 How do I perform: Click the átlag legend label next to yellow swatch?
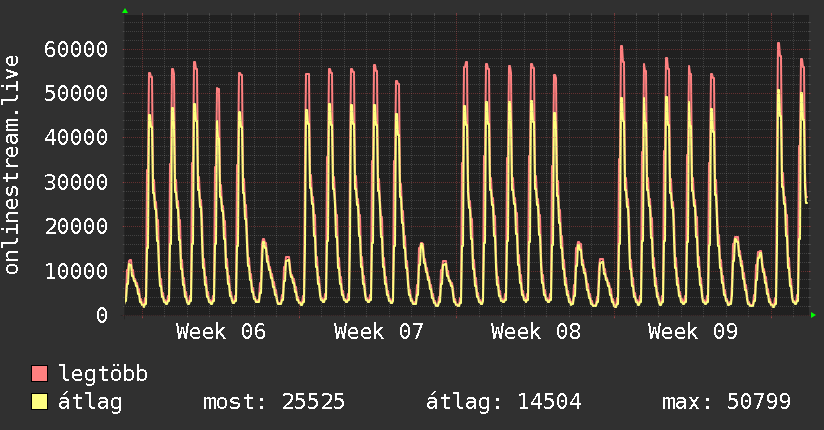90,402
